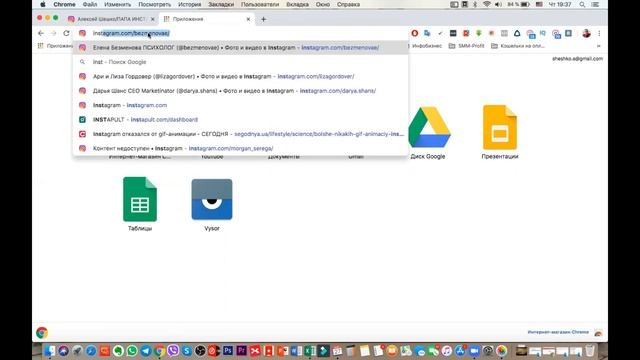640x360 pixels.
Task: Select the segodnya.ua gif-анимации suggestion
Action: coord(241,134)
